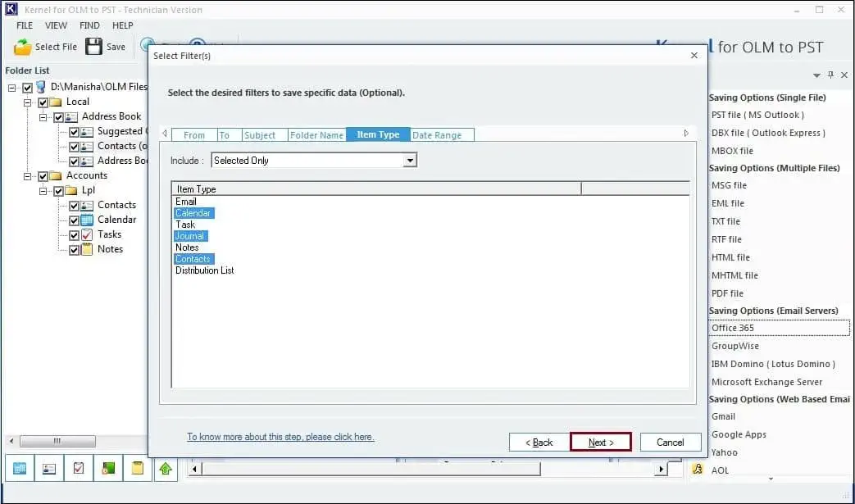Open calendar view icon in bottom bar
This screenshot has height=504, width=855.
pos(20,468)
